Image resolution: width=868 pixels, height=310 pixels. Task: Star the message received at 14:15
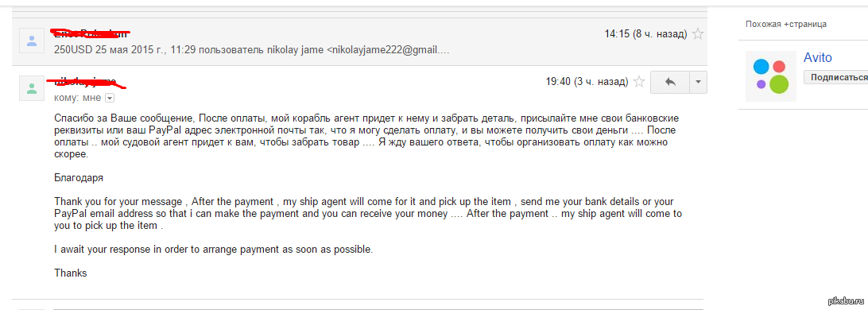point(698,34)
